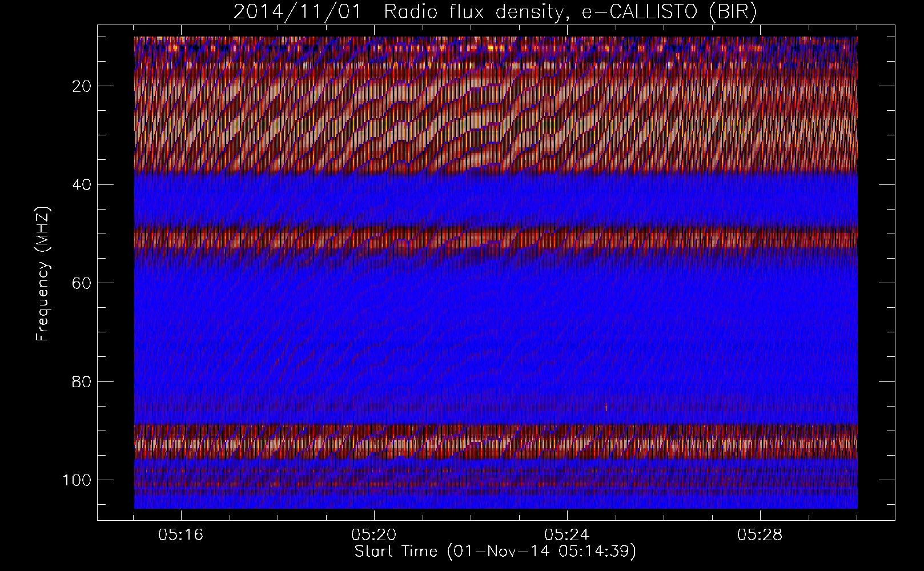Click the time tick label '05:28'
Viewport: 924px width, 571px height.
pyautogui.click(x=760, y=536)
